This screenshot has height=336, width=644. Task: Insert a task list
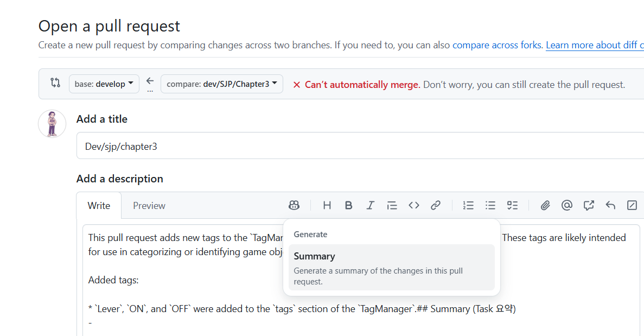click(512, 205)
